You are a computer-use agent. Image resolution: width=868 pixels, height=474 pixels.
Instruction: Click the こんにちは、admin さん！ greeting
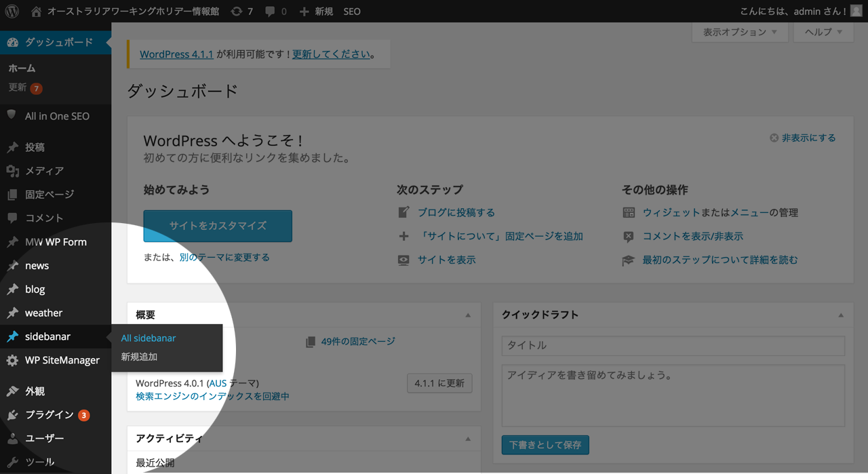tap(793, 12)
